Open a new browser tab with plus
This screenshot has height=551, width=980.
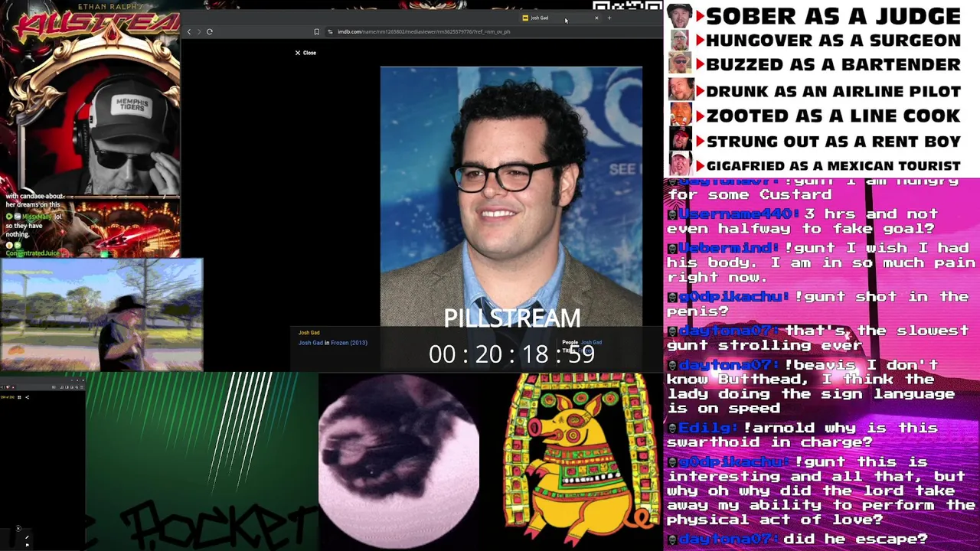click(609, 18)
